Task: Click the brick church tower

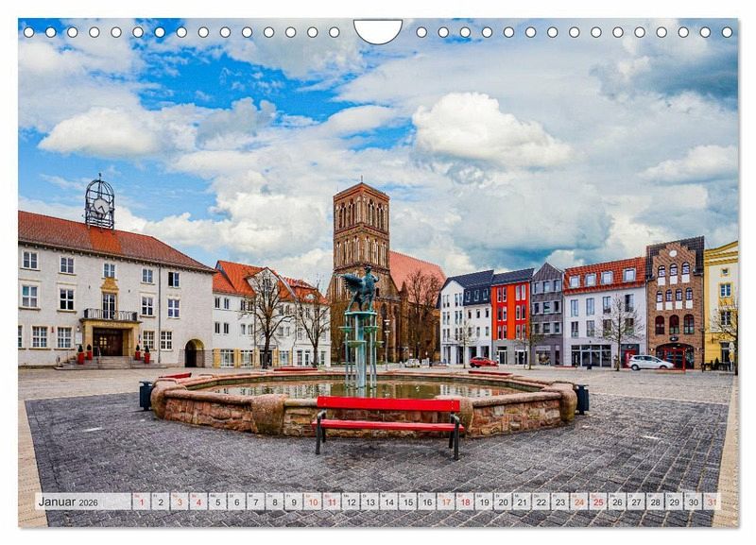Action: pyautogui.click(x=360, y=229)
